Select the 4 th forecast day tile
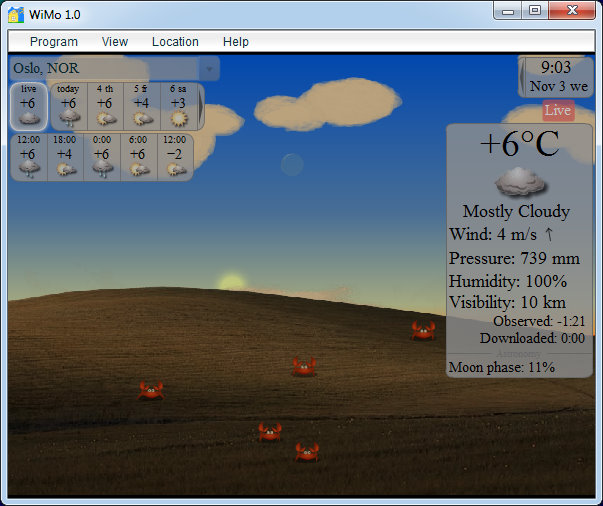This screenshot has height=506, width=603. tap(105, 107)
